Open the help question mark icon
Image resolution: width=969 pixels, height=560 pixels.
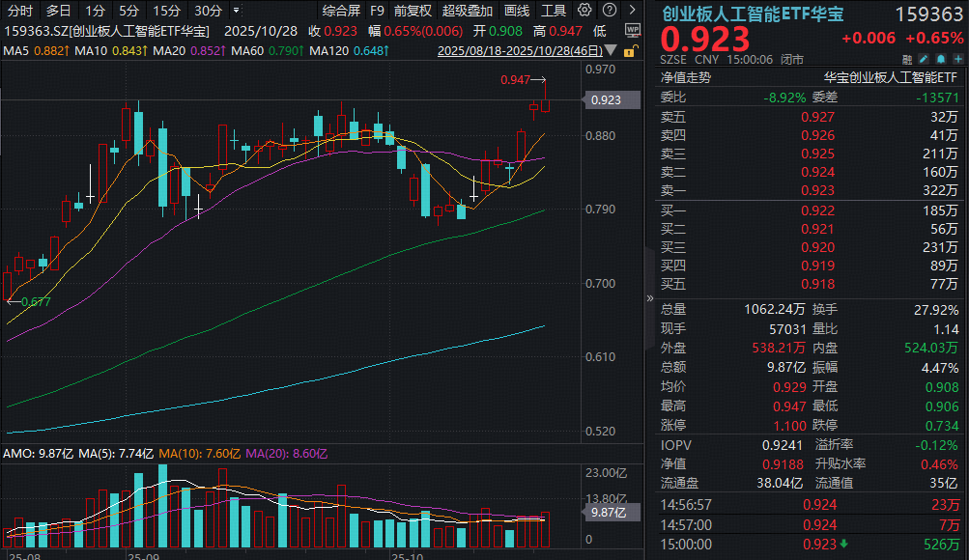610,10
